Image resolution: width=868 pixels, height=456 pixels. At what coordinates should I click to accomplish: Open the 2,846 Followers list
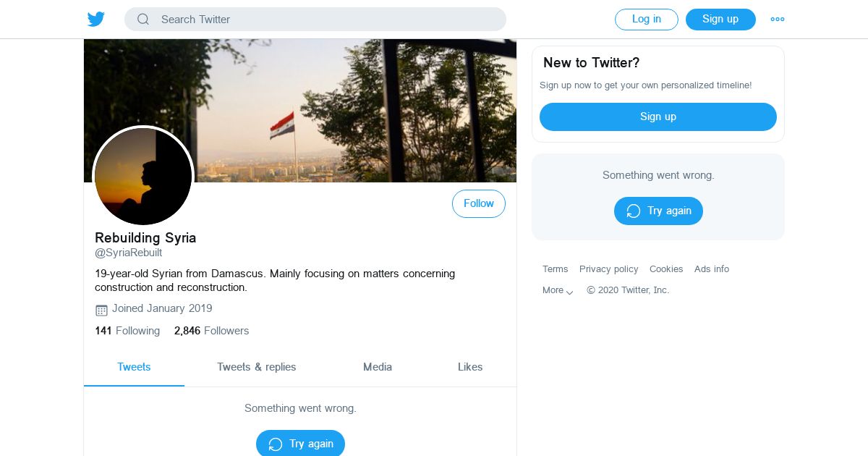[211, 331]
